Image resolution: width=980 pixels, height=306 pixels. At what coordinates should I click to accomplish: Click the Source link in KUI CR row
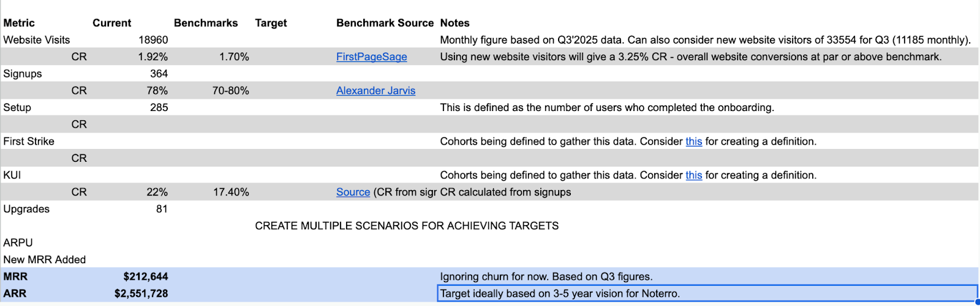353,192
